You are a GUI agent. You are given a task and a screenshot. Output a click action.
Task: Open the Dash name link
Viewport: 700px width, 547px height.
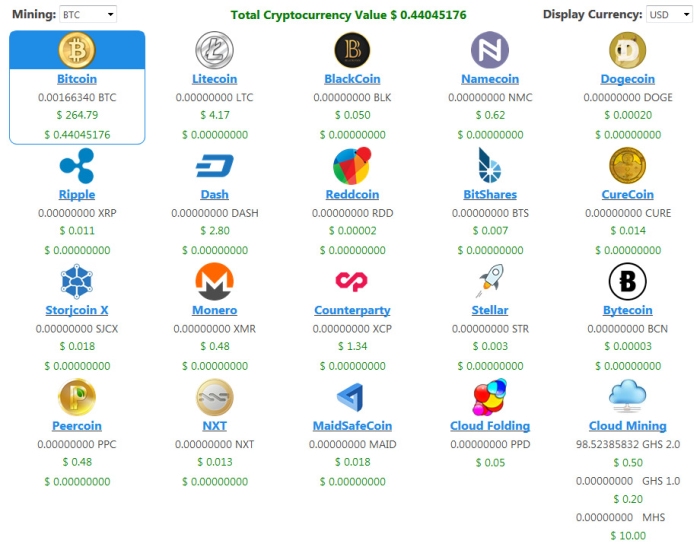click(214, 195)
